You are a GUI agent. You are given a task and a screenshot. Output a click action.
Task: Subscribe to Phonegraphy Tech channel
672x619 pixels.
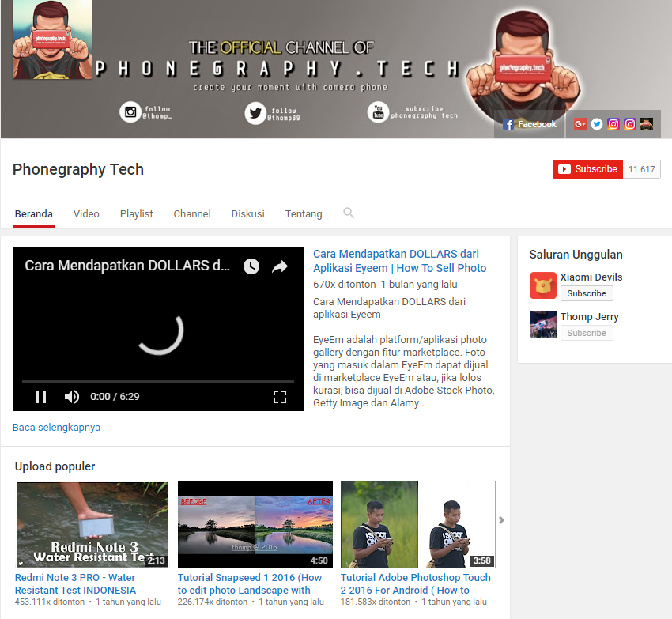tap(587, 169)
